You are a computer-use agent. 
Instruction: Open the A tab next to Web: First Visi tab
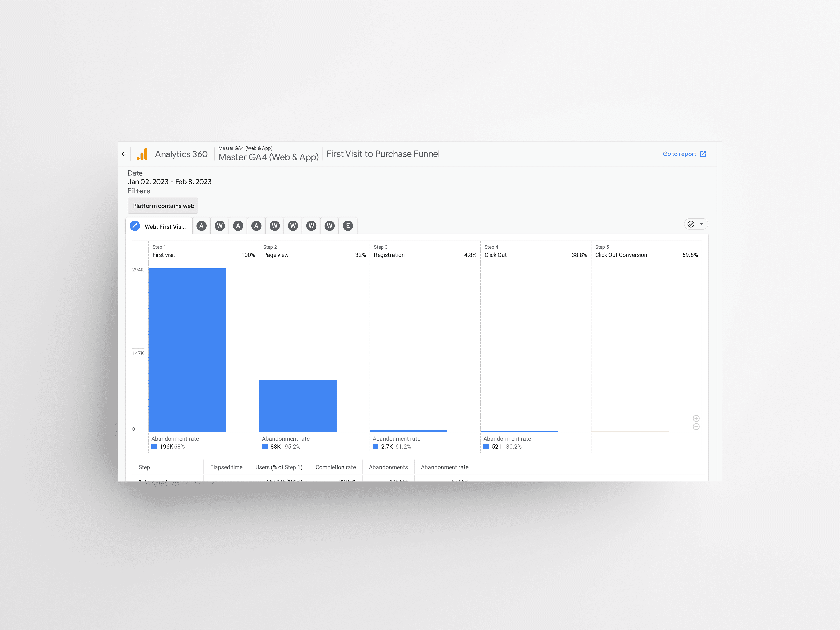(x=202, y=226)
